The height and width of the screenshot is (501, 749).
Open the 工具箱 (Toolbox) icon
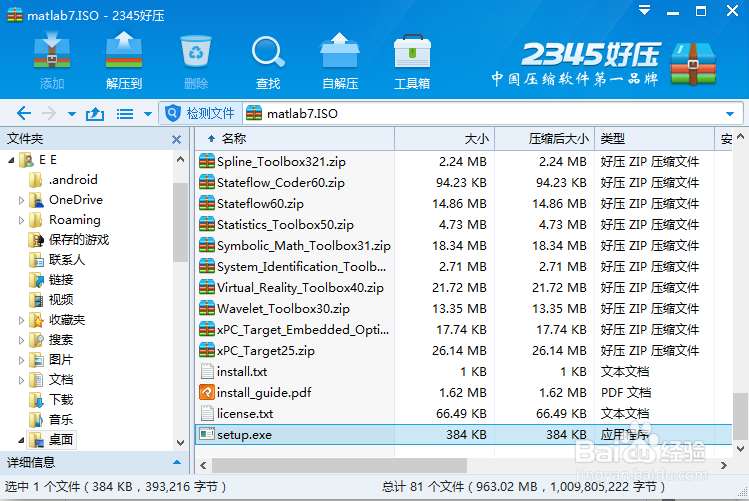pos(412,51)
